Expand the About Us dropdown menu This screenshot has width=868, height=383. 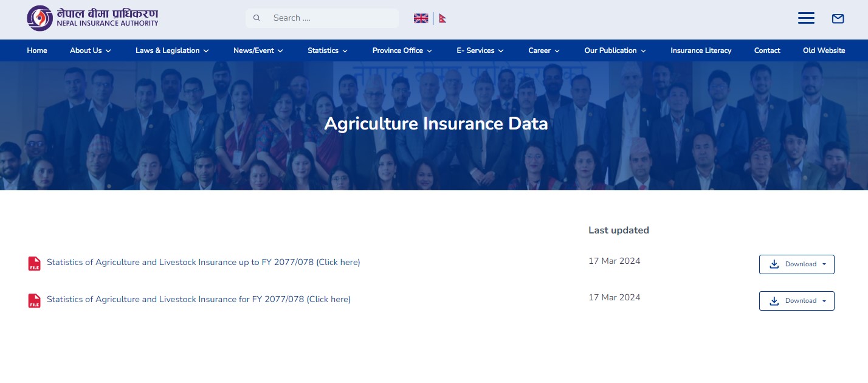pyautogui.click(x=90, y=50)
